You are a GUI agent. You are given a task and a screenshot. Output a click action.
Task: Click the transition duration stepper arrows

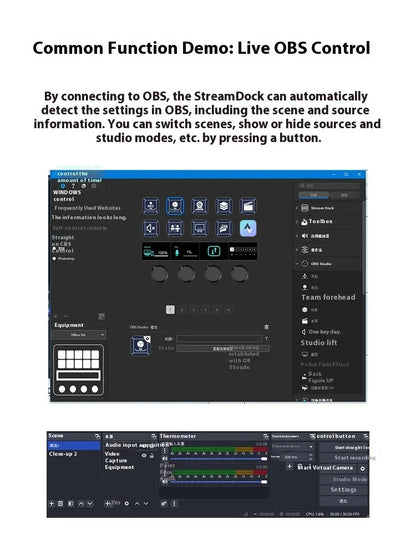(311, 457)
